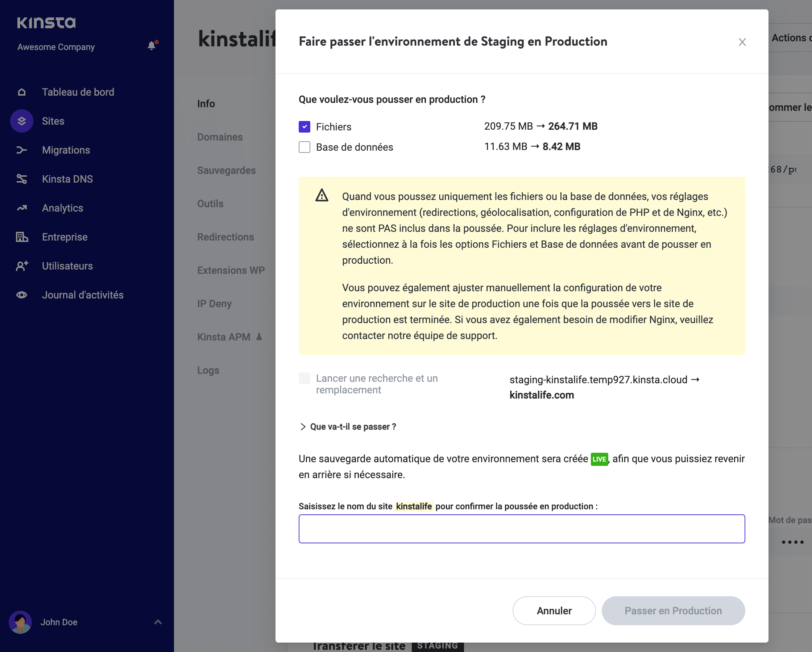Screen dimensions: 812x652
Task: Click the Kinsta logo
Action: [46, 22]
